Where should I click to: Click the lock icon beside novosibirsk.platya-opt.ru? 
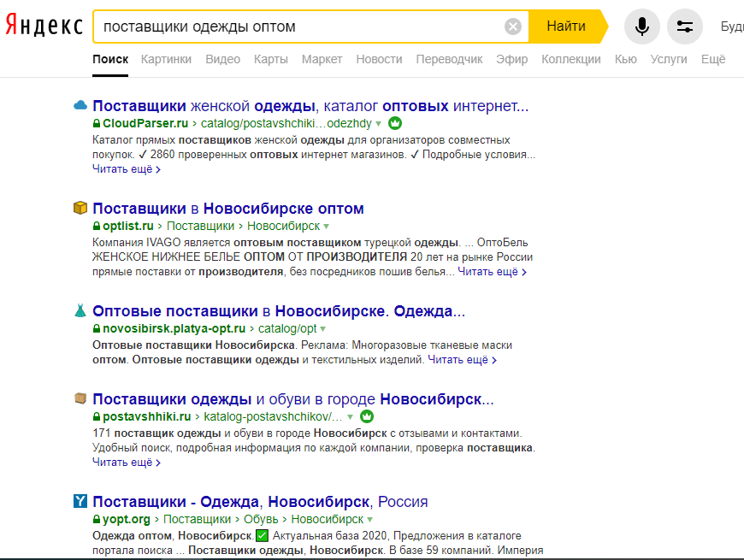point(97,328)
